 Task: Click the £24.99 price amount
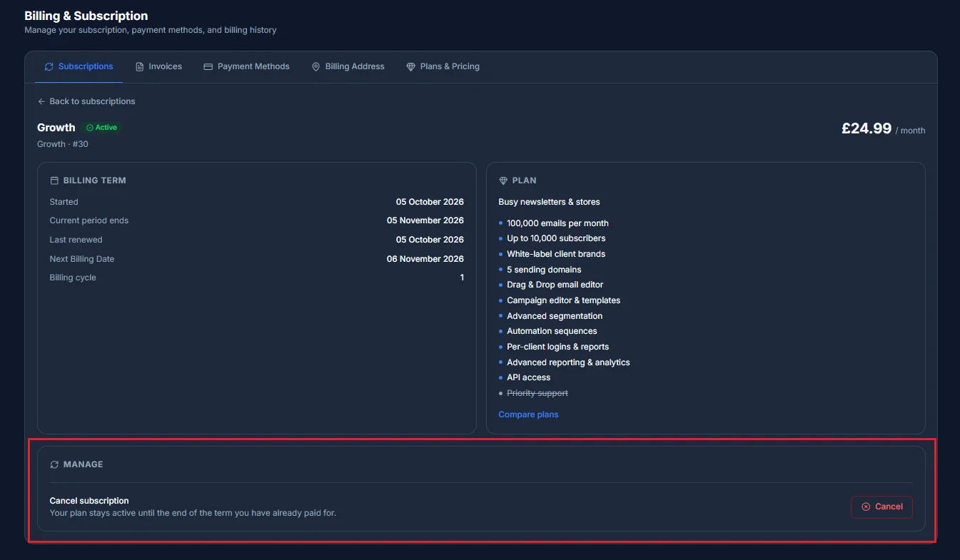coord(866,128)
